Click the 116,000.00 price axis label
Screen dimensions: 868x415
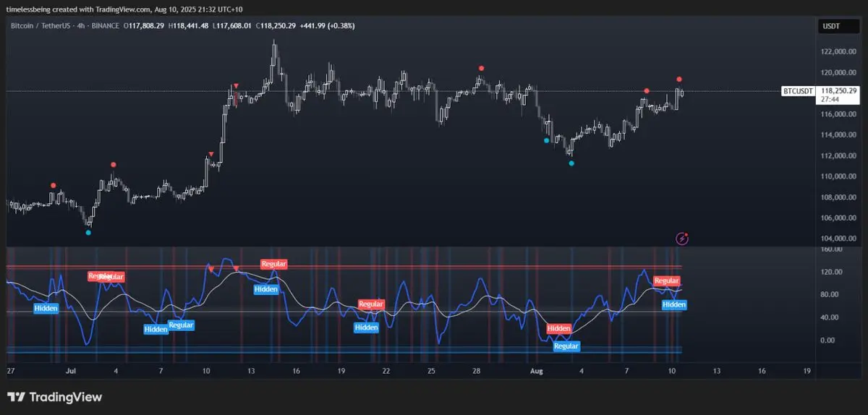click(x=839, y=114)
